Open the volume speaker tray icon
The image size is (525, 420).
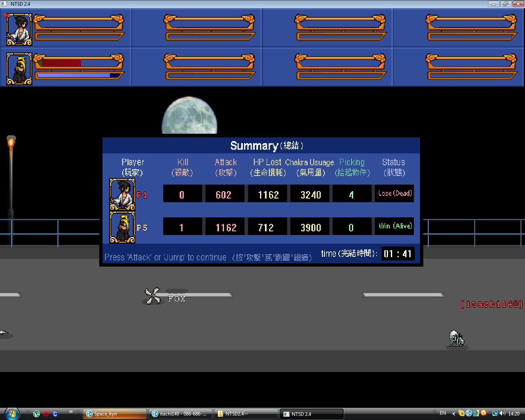pos(502,413)
